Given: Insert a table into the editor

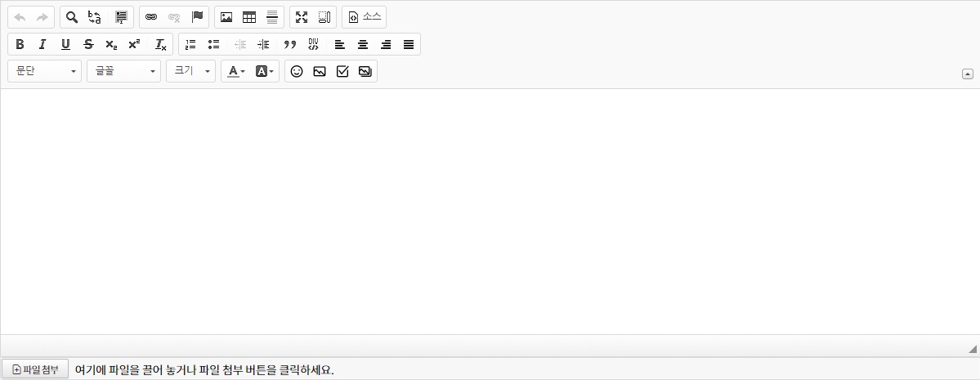Looking at the screenshot, I should point(249,17).
